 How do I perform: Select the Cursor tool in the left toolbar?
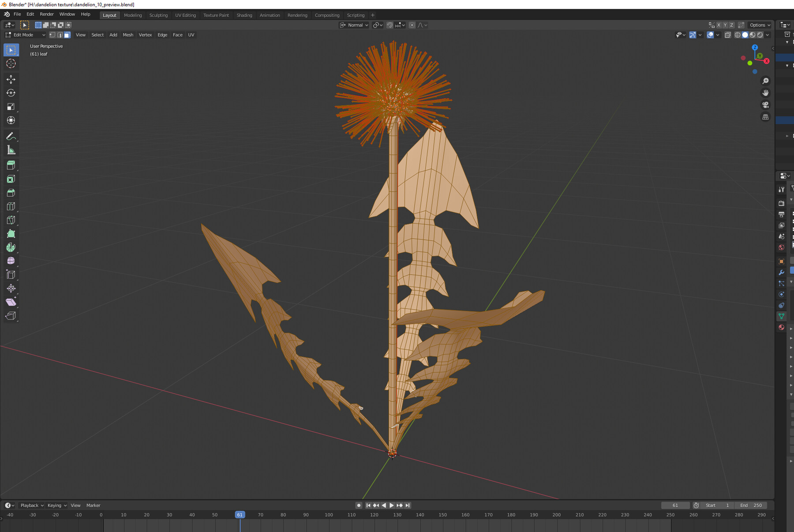point(11,64)
